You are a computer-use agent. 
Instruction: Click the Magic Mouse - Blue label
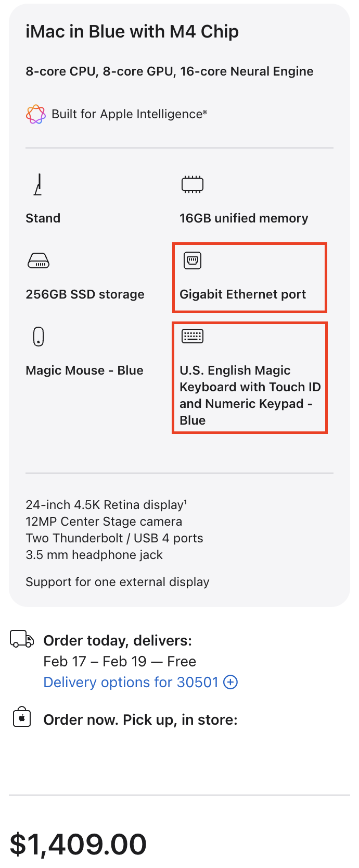[x=84, y=370]
